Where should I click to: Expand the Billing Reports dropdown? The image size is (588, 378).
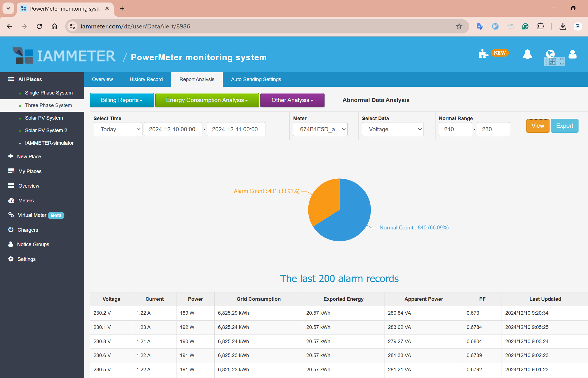click(122, 100)
